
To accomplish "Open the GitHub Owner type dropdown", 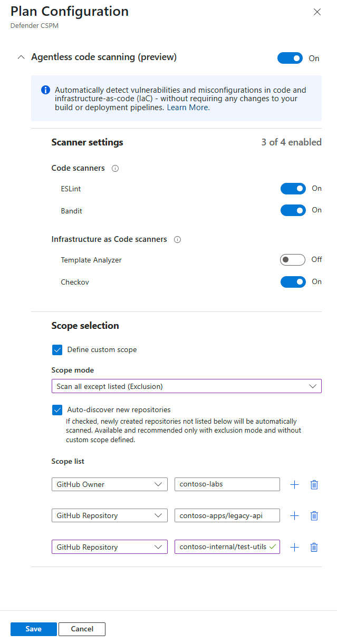I will coord(109,484).
